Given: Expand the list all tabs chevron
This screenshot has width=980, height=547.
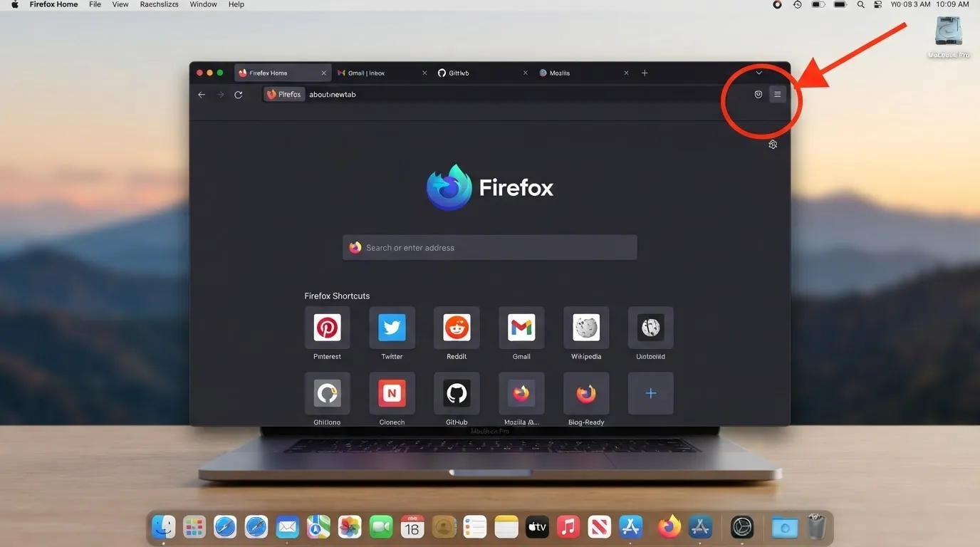Looking at the screenshot, I should point(759,73).
